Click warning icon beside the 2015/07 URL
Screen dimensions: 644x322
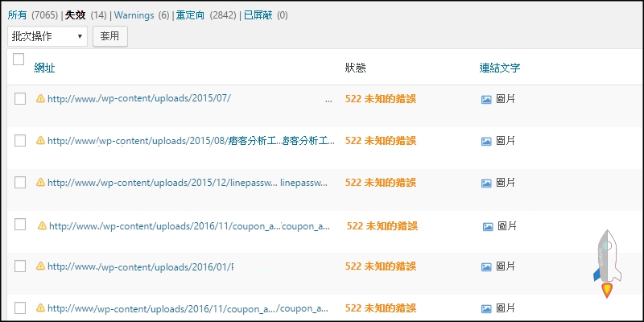point(40,98)
